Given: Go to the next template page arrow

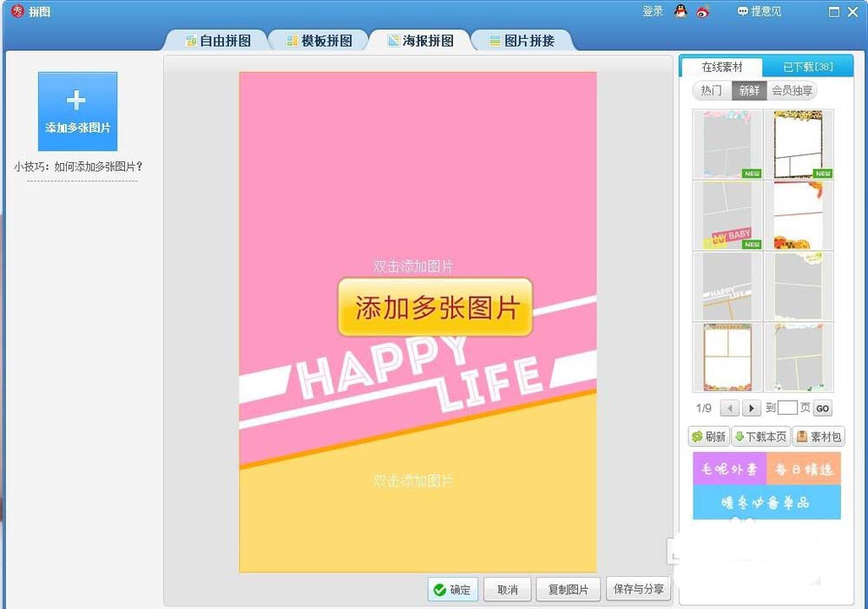Looking at the screenshot, I should point(751,409).
